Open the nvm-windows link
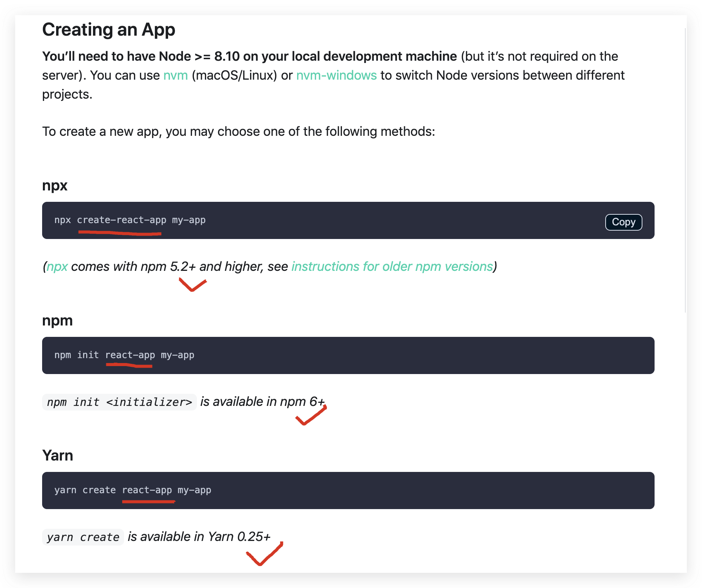 pos(337,75)
